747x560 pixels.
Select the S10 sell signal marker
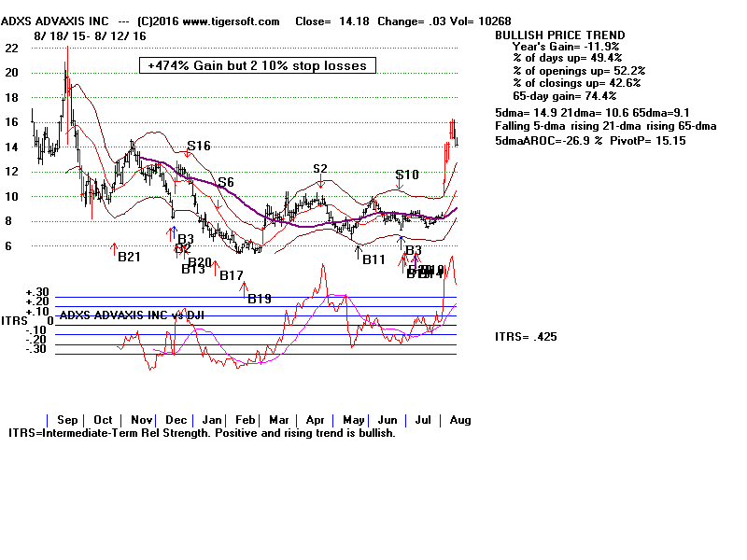pyautogui.click(x=407, y=175)
